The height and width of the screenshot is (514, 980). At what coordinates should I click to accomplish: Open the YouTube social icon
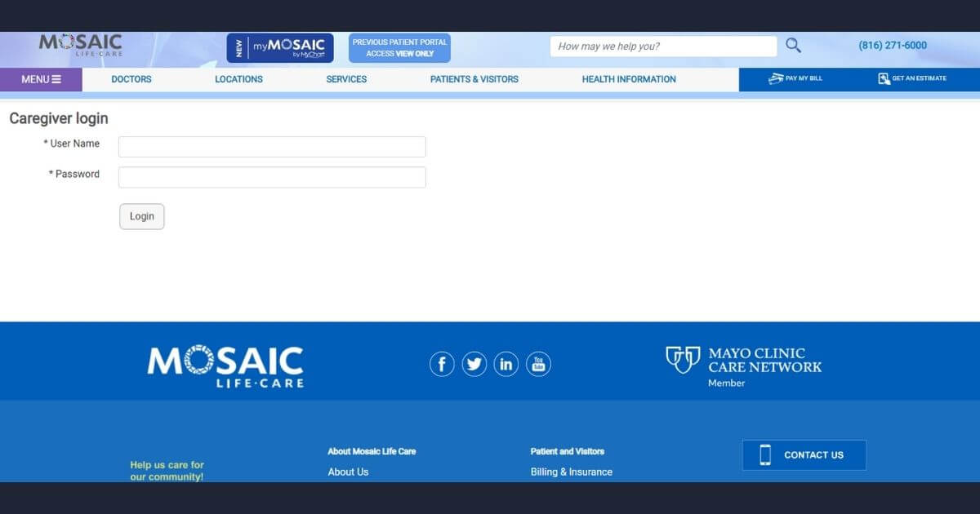538,364
